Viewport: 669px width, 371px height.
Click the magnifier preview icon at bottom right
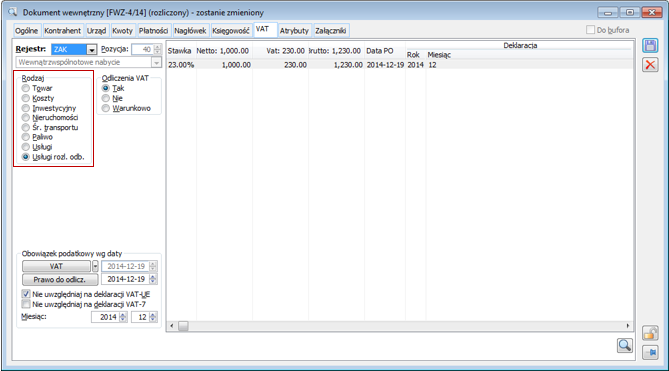click(625, 345)
